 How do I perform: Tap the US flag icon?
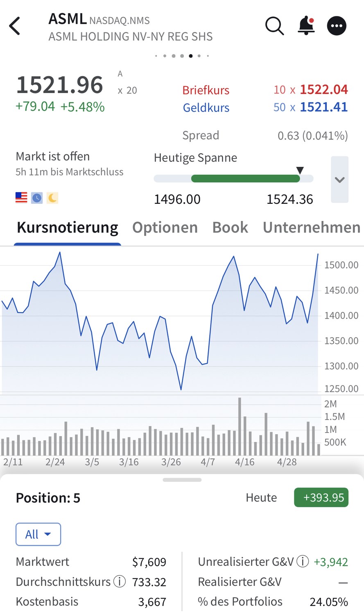point(21,198)
